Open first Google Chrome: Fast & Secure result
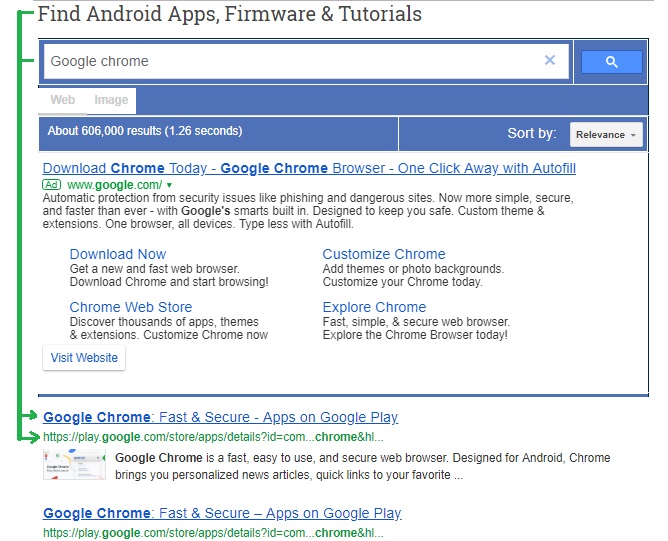Viewport: 668px width, 541px height. [x=221, y=417]
